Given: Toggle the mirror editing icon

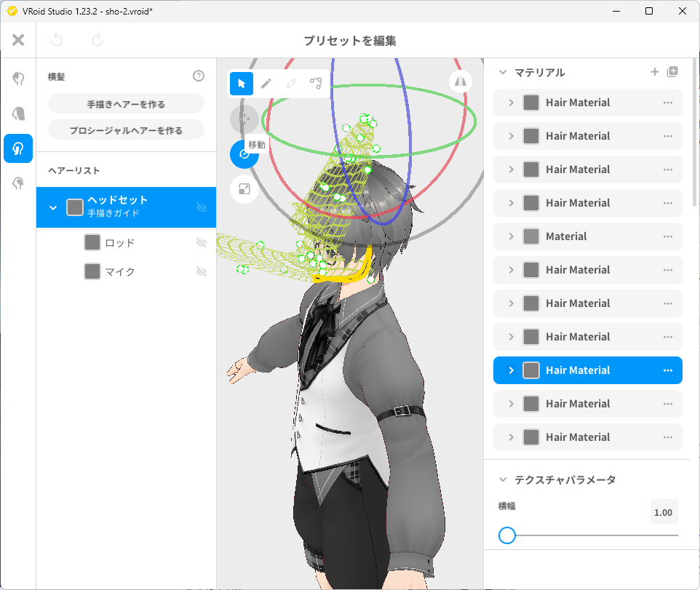Looking at the screenshot, I should (x=461, y=81).
